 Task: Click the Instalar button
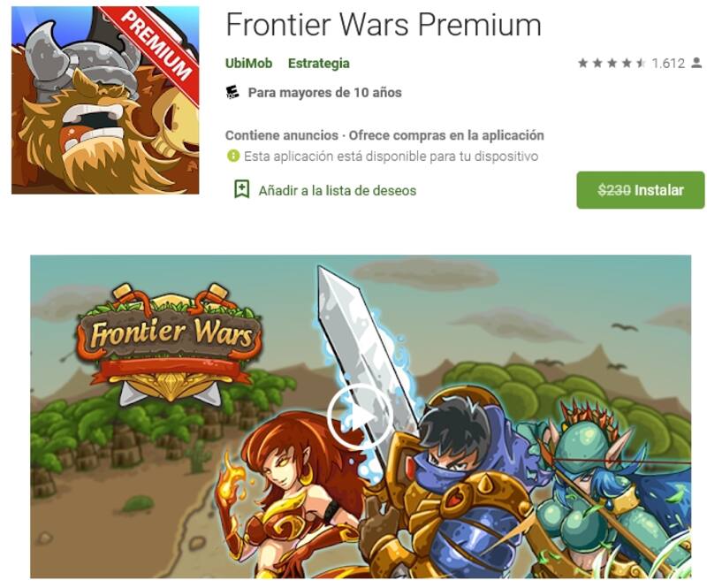pyautogui.click(x=640, y=190)
